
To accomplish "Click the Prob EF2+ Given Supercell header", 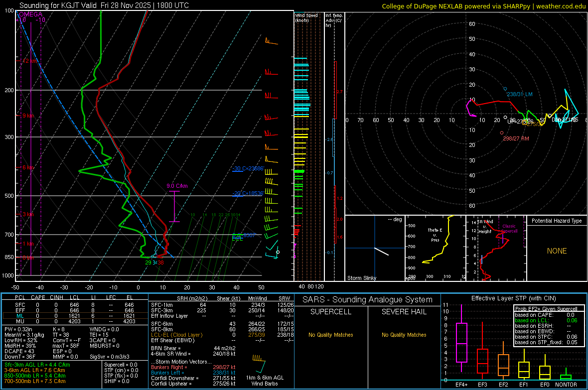I will pyautogui.click(x=546, y=309).
